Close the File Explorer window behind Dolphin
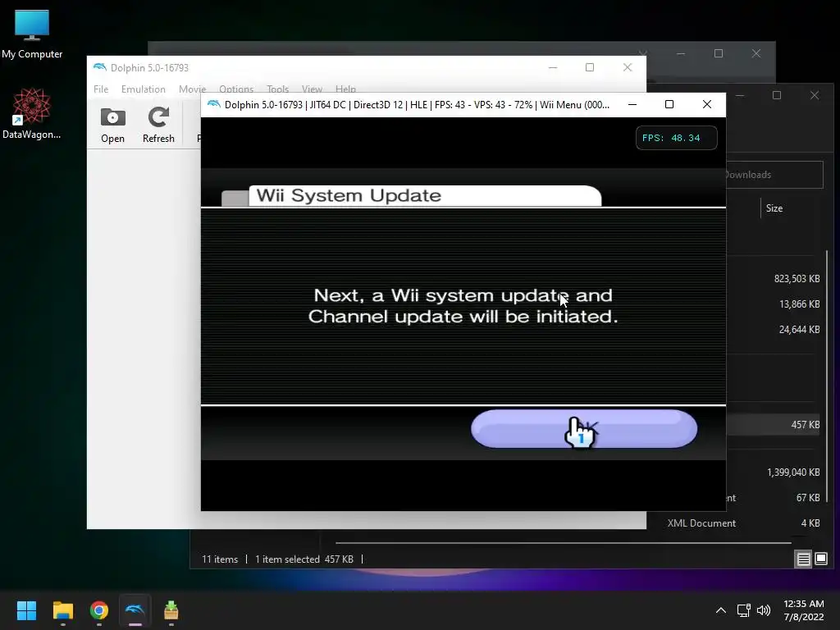This screenshot has height=630, width=840. pos(815,95)
